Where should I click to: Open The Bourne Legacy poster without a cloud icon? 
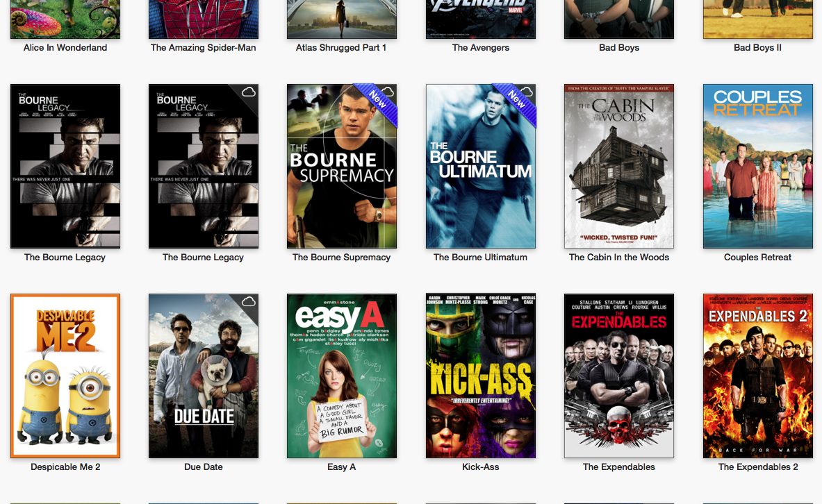pos(65,166)
